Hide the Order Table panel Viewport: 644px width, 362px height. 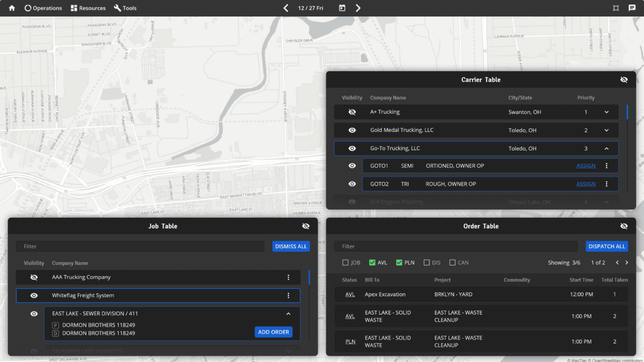click(624, 226)
